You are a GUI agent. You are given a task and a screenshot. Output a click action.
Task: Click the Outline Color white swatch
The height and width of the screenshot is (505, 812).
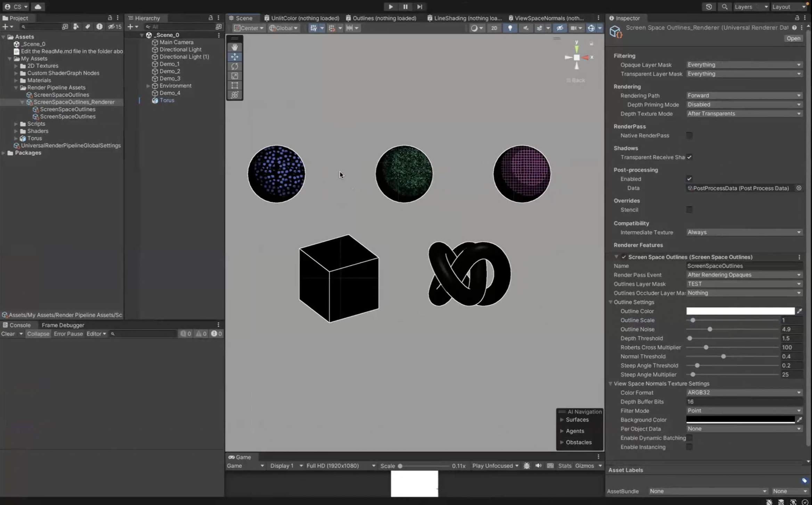tap(740, 311)
